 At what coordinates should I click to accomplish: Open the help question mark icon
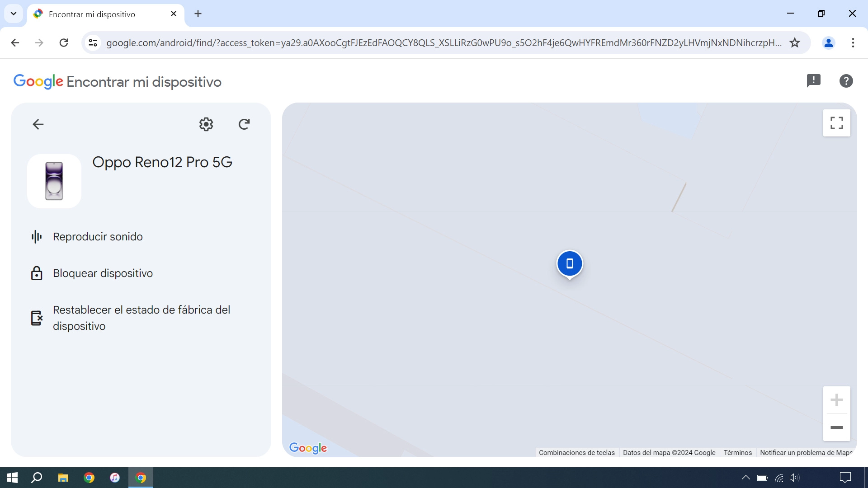click(x=846, y=81)
